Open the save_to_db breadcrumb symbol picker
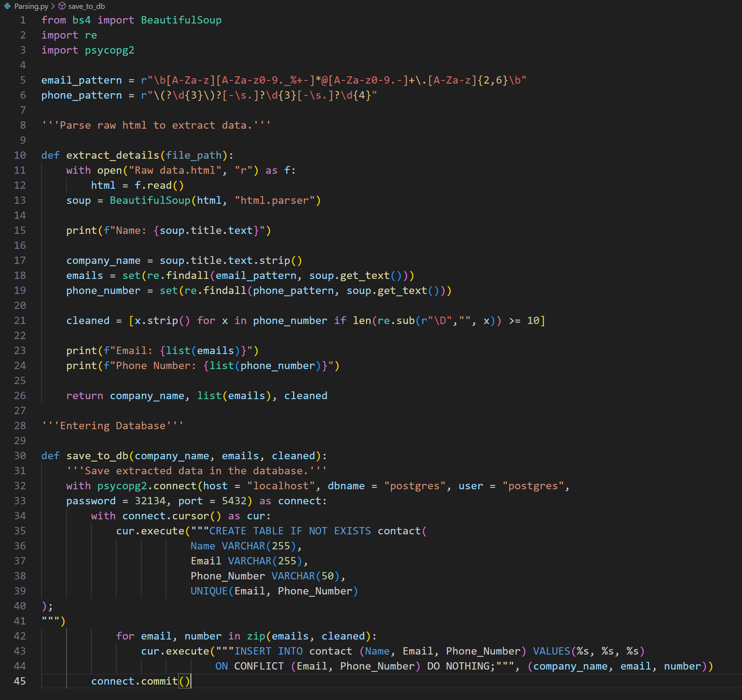The height and width of the screenshot is (700, 742). 86,6
